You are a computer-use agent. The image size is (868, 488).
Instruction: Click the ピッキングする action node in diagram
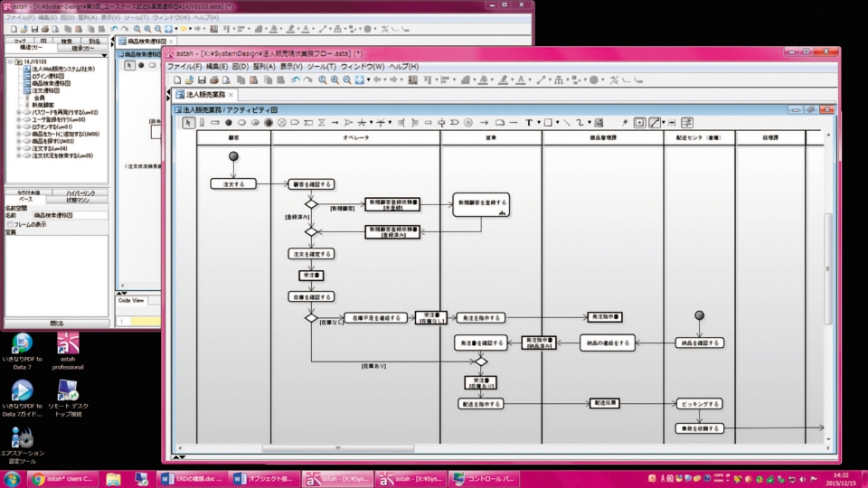700,404
